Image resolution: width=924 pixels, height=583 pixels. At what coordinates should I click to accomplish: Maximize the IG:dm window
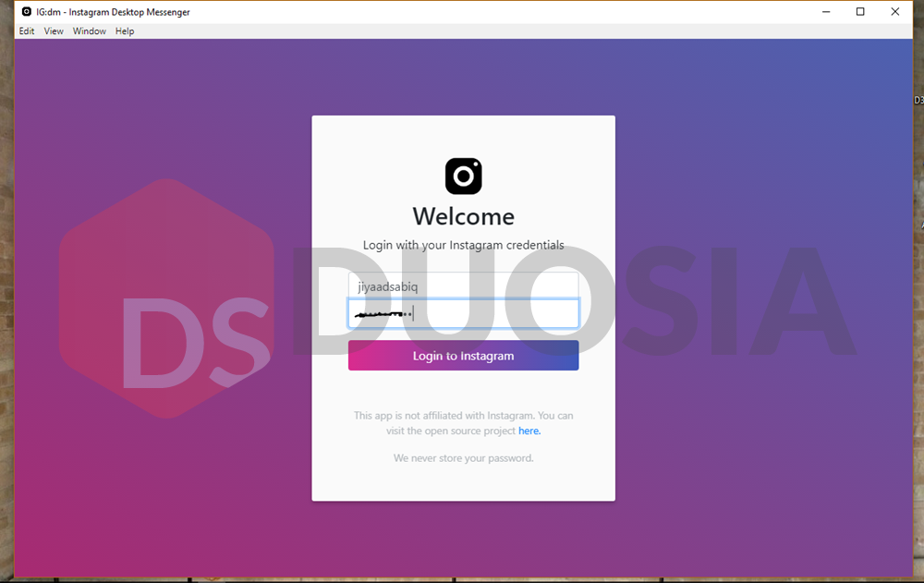click(860, 12)
